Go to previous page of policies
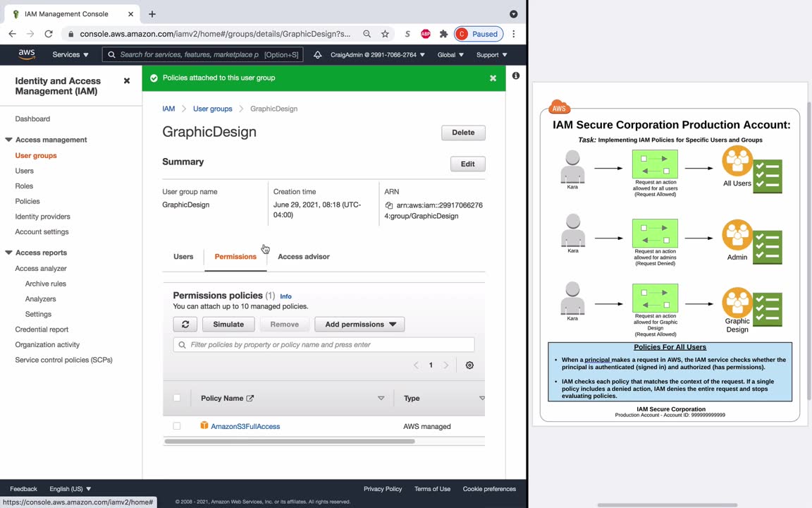This screenshot has width=812, height=508. (x=416, y=365)
